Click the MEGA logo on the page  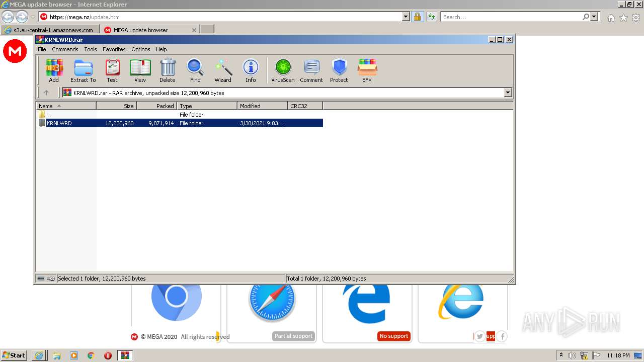point(15,51)
